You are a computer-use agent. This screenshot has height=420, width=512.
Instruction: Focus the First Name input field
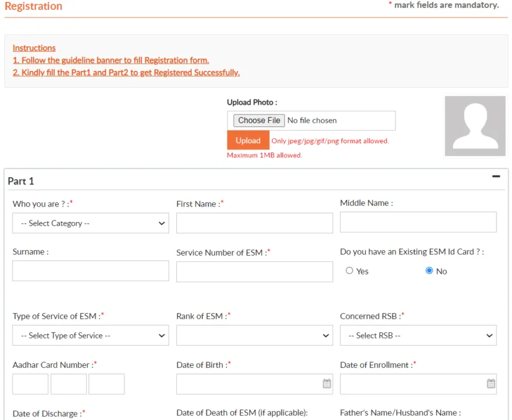[x=254, y=223]
